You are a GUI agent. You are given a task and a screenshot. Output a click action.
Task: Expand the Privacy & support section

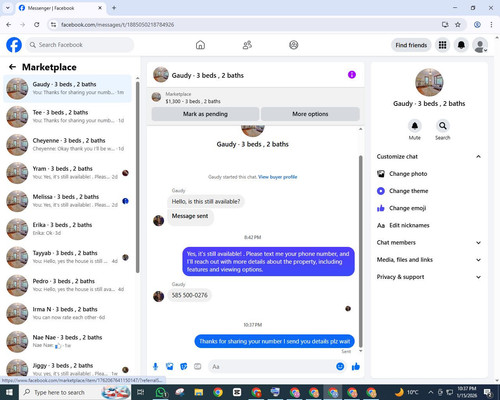coord(478,277)
